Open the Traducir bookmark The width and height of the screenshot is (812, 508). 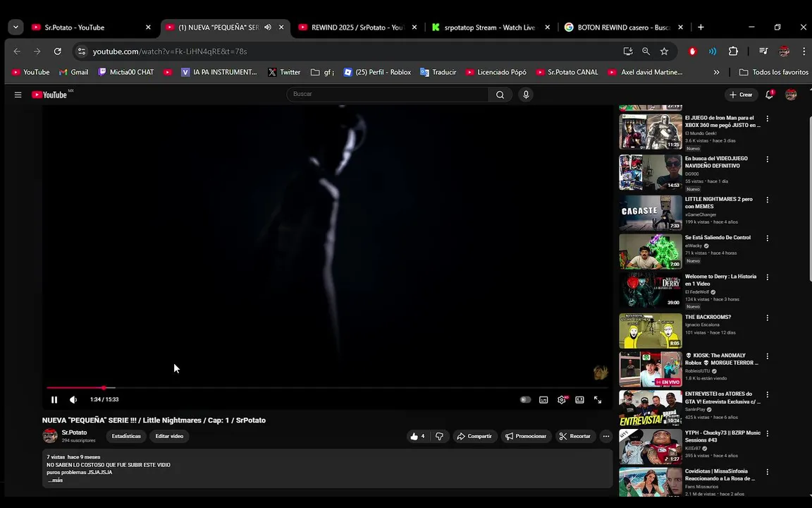point(438,73)
